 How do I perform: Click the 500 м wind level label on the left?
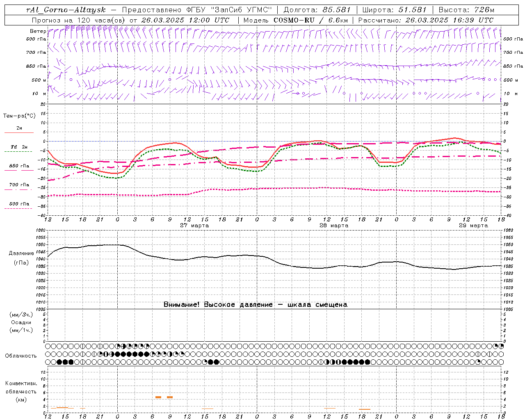point(39,80)
